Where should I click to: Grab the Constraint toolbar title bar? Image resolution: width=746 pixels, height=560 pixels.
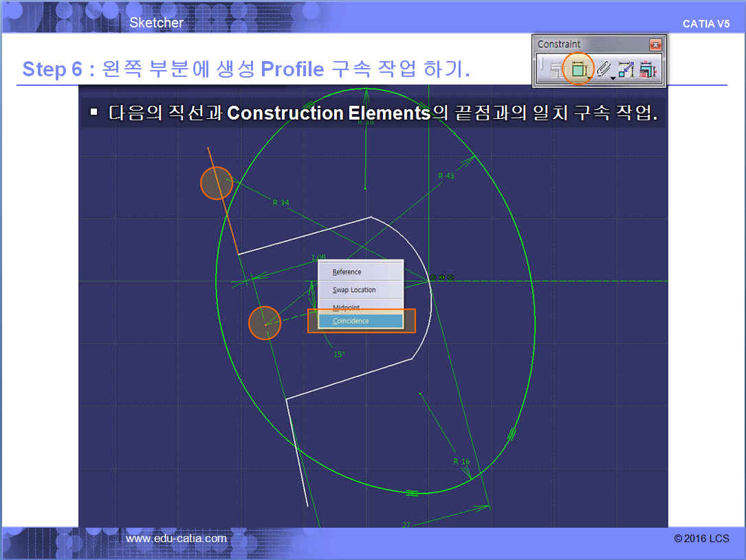point(591,45)
